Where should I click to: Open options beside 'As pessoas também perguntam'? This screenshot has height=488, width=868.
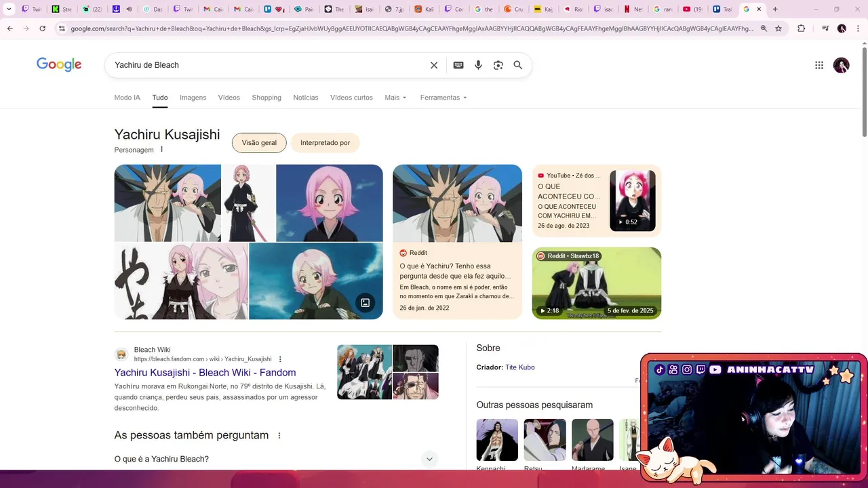click(x=279, y=435)
